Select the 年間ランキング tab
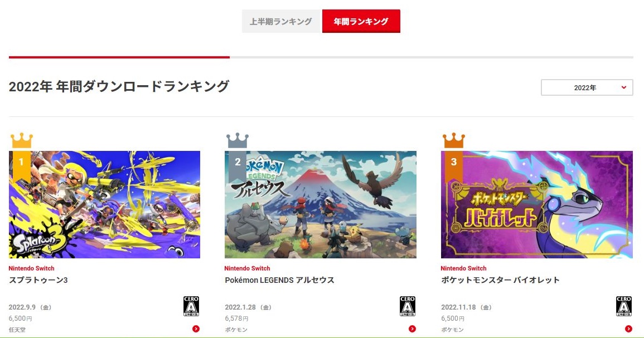 pyautogui.click(x=361, y=21)
